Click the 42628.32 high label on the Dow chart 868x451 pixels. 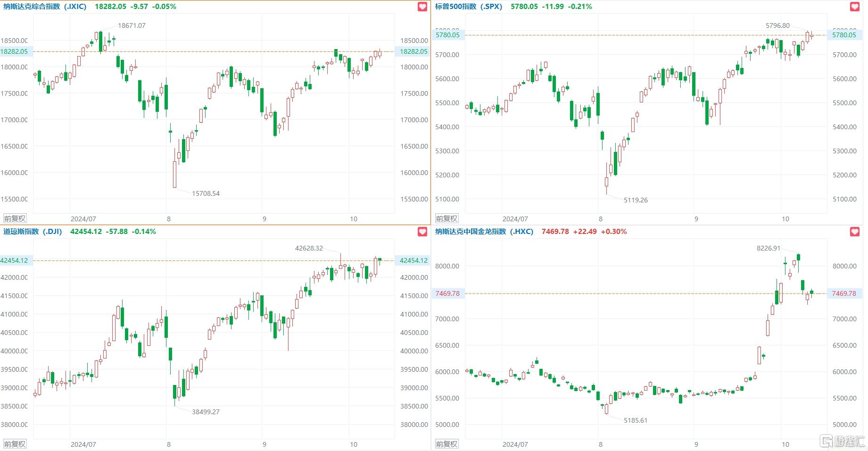coord(309,248)
